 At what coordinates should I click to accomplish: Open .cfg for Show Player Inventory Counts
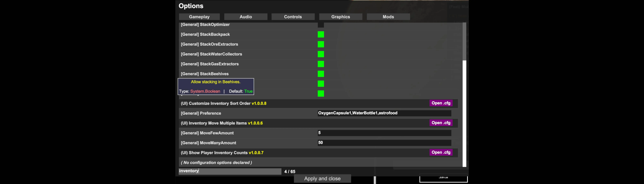point(441,152)
